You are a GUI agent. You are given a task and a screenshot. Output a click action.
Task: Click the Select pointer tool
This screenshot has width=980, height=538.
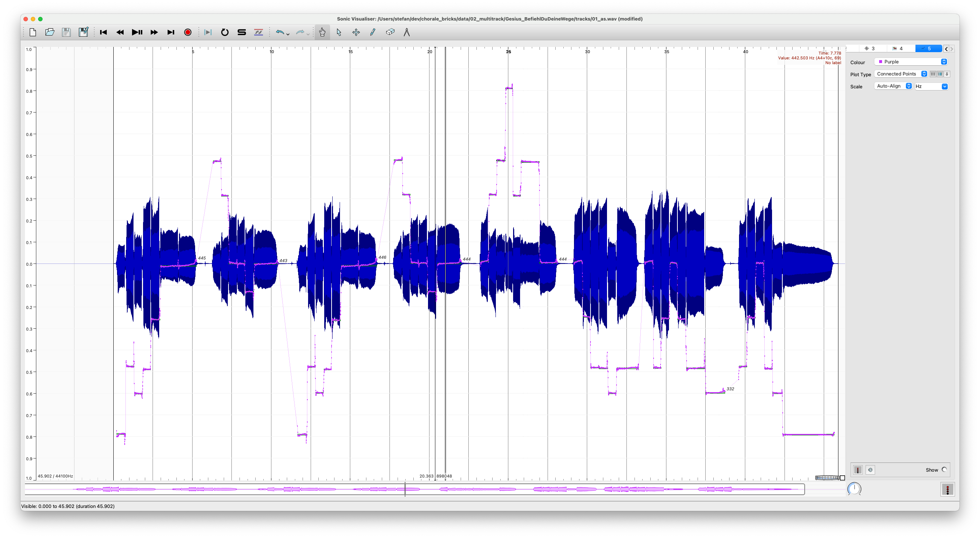tap(339, 32)
